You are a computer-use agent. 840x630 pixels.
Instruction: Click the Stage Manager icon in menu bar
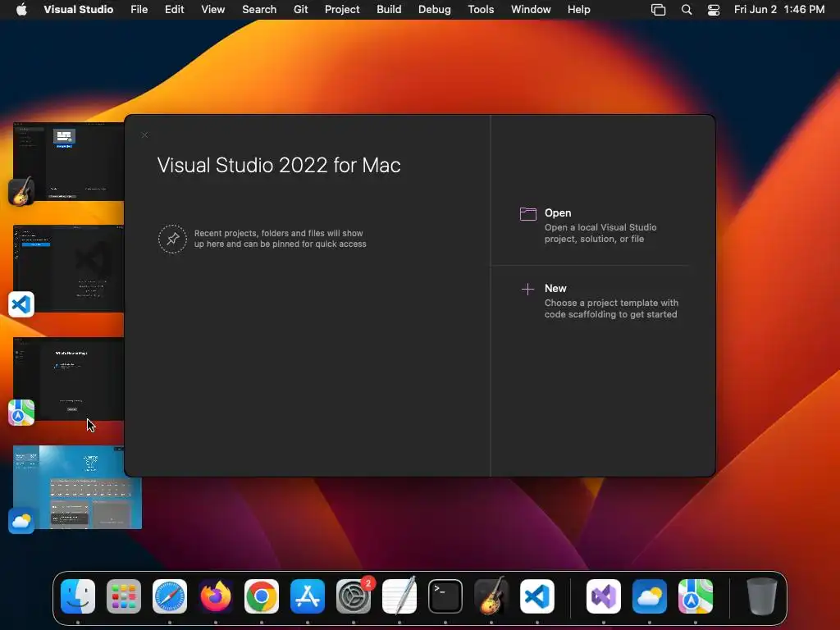click(659, 10)
